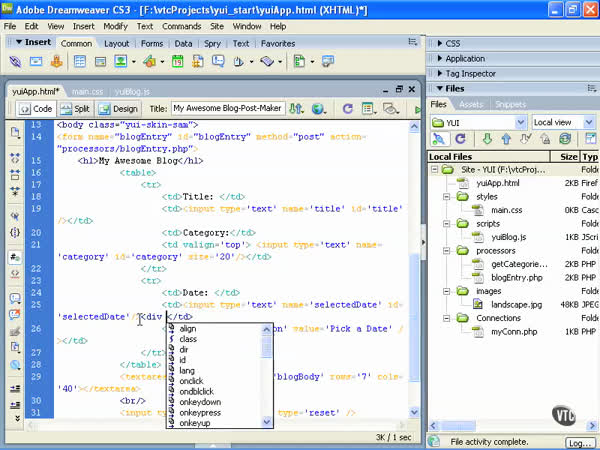This screenshot has width=600, height=450.
Task: Switch to the main.css document tab
Action: [86, 91]
